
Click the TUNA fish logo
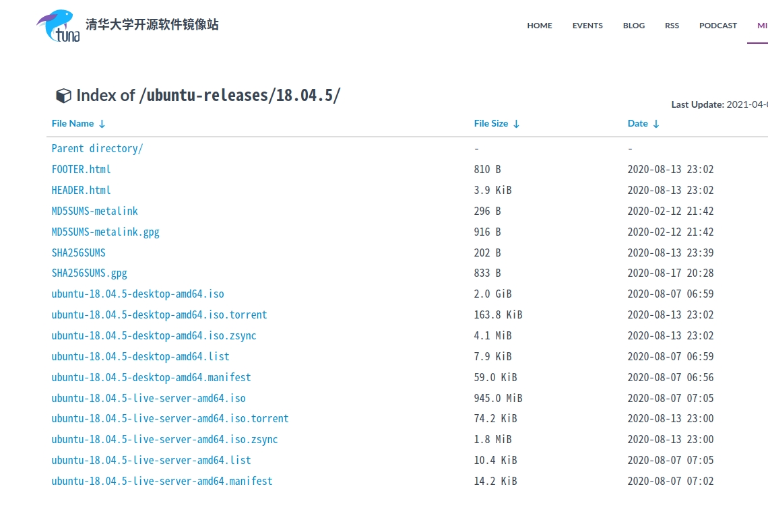[57, 26]
